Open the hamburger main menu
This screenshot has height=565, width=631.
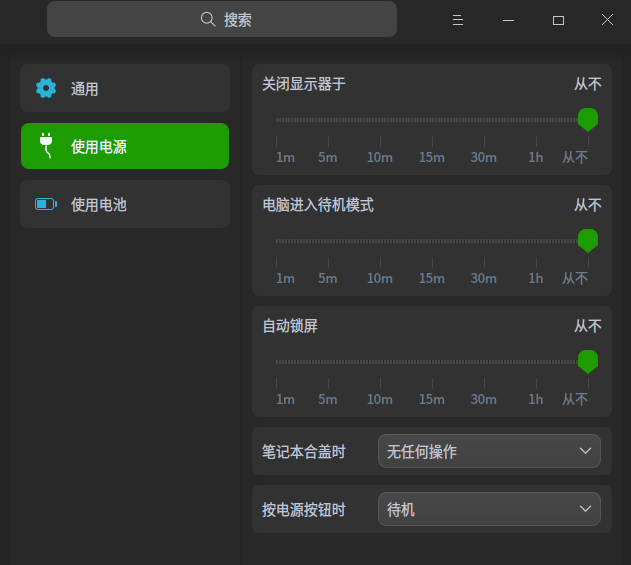[x=458, y=20]
